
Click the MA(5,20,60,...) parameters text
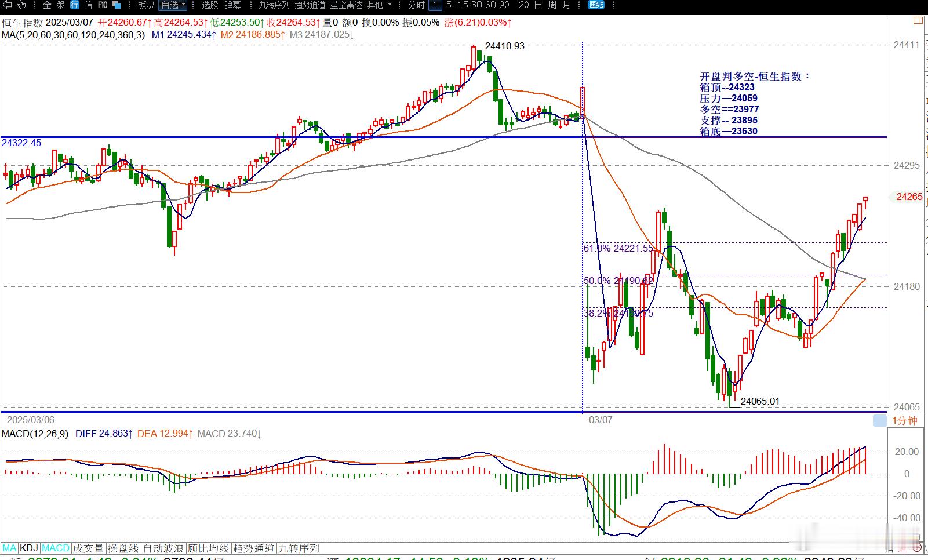(x=74, y=35)
